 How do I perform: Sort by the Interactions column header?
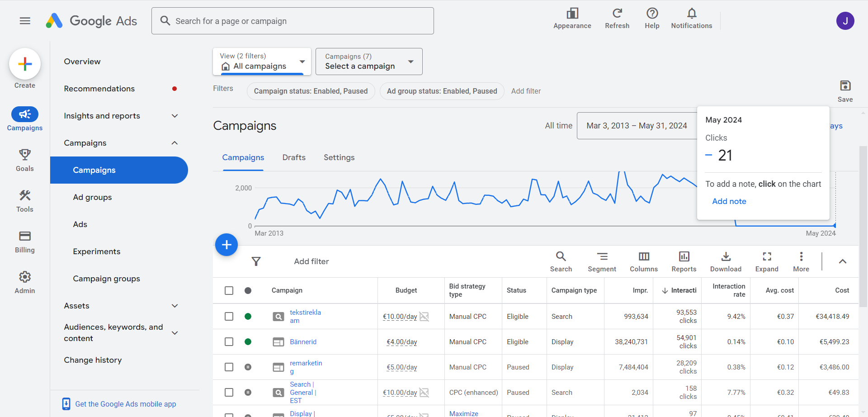click(679, 290)
